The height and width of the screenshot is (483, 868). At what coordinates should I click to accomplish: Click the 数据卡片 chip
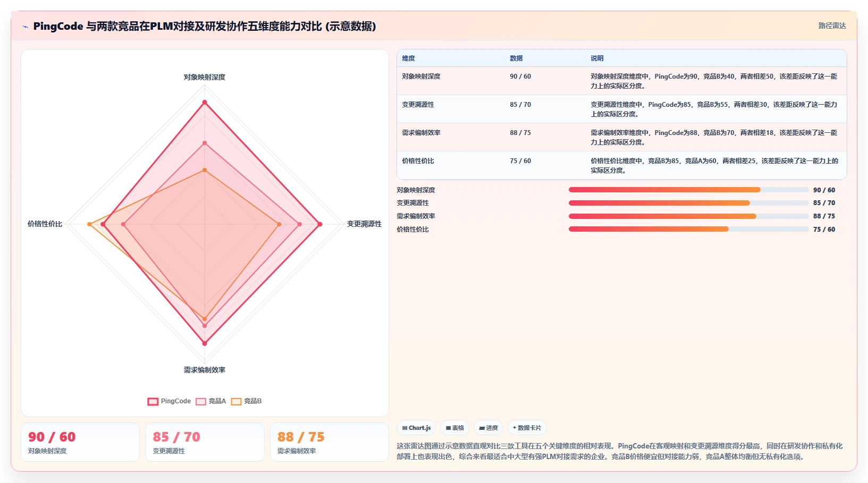click(x=527, y=428)
